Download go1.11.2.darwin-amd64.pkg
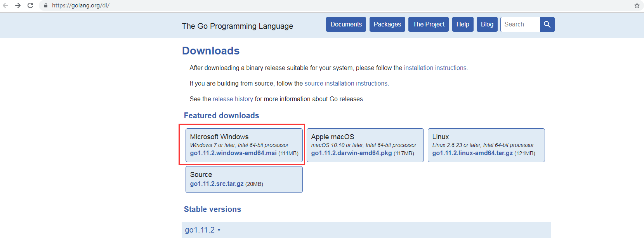 (x=351, y=153)
